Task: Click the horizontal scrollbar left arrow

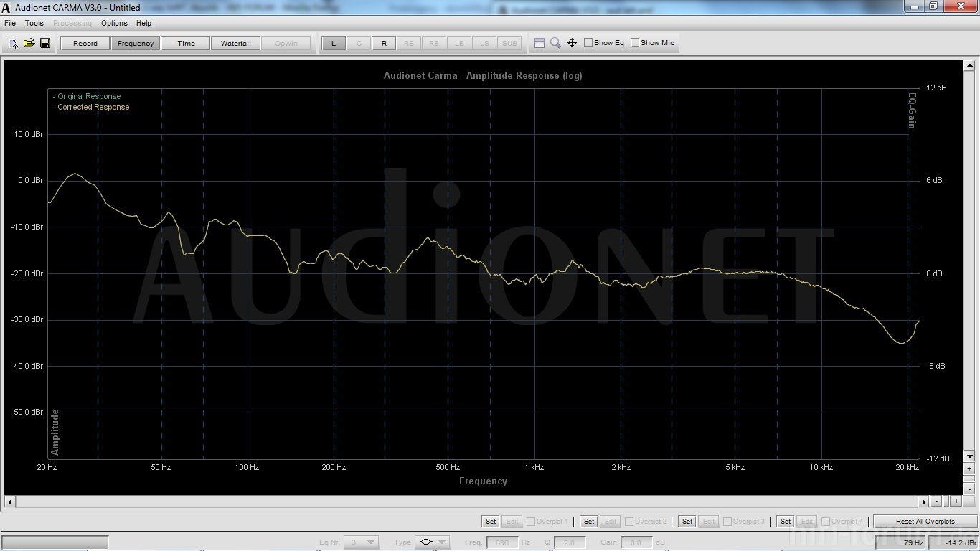Action: (x=9, y=501)
